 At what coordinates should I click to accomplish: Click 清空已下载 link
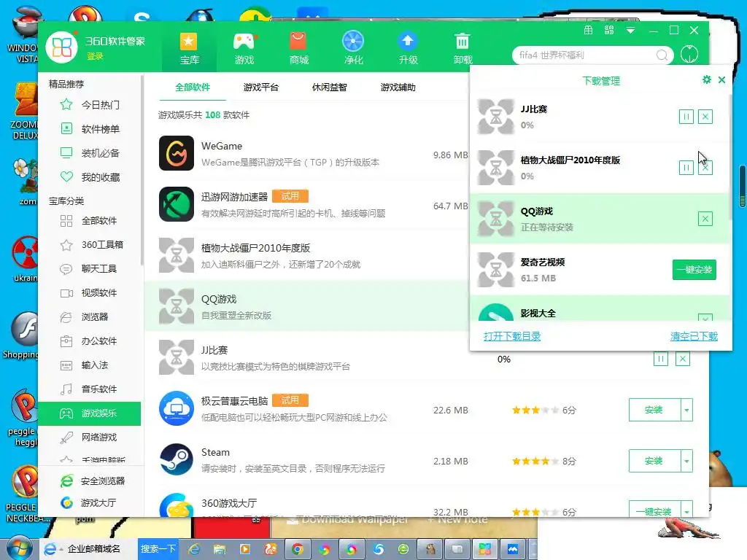point(694,336)
